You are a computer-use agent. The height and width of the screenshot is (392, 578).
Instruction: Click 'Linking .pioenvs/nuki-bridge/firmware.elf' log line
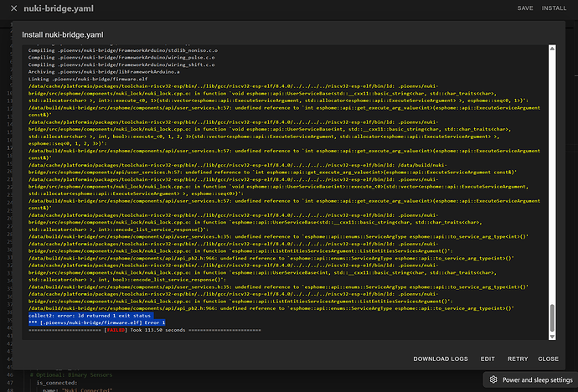88,79
